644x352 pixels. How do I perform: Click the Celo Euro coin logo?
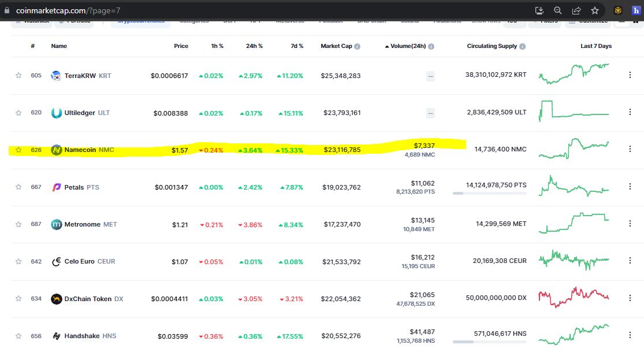pyautogui.click(x=56, y=261)
